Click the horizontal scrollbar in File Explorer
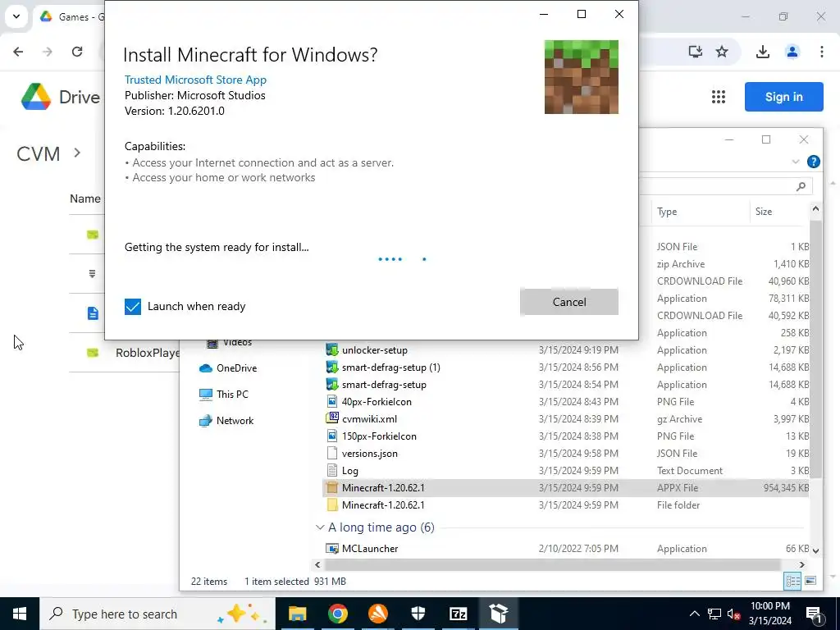This screenshot has width=840, height=630. (552, 564)
